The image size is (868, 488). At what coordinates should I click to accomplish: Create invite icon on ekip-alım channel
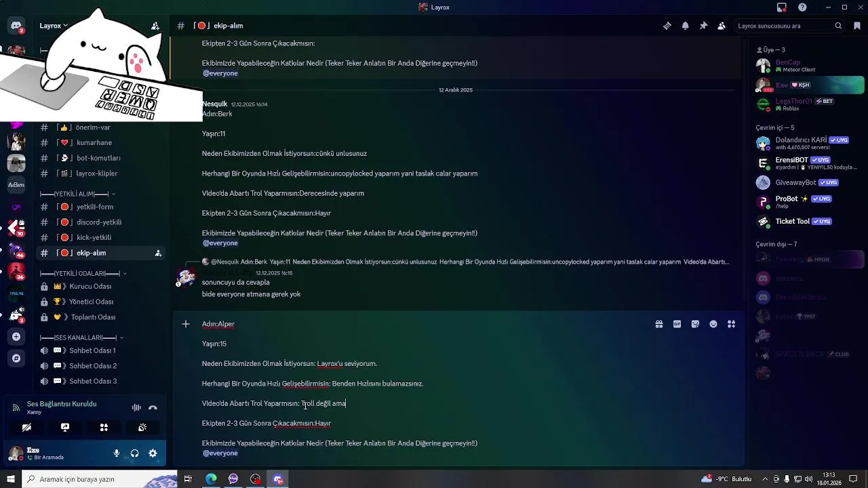coord(158,253)
